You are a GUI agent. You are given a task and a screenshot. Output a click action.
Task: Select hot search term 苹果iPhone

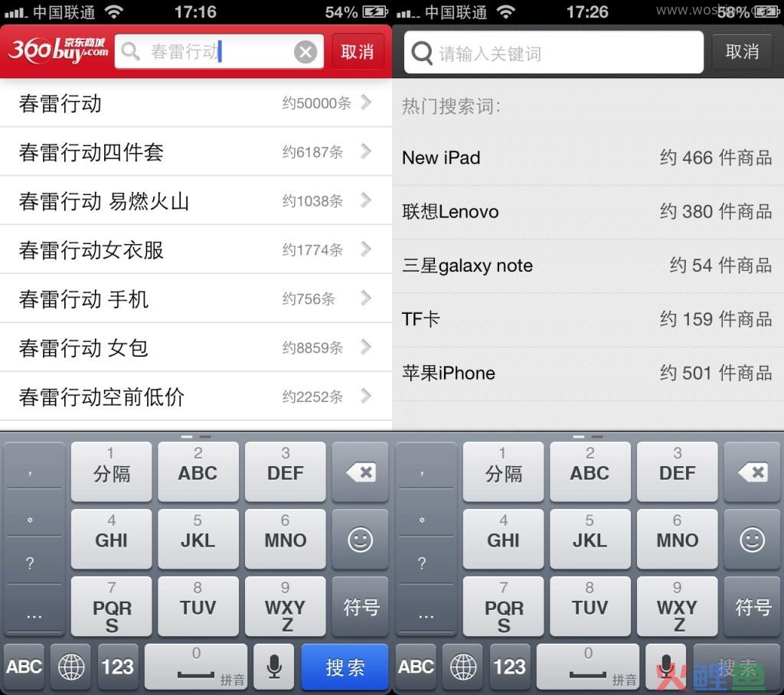coord(449,373)
